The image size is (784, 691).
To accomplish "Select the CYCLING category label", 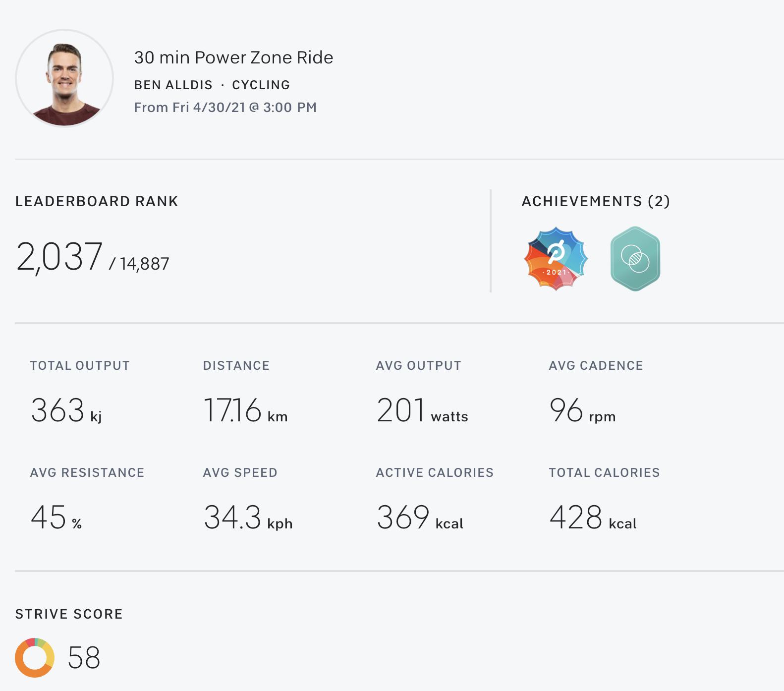I will [x=261, y=85].
